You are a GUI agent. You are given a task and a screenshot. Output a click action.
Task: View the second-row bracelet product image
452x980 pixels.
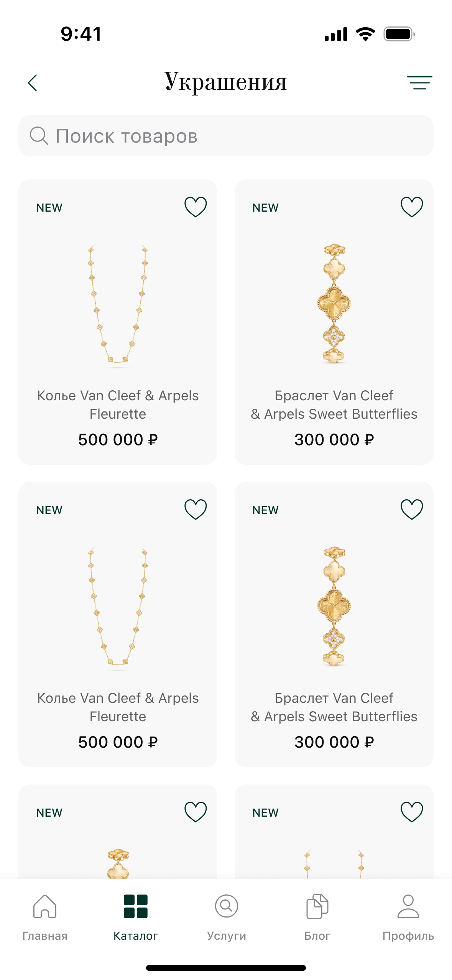click(334, 607)
